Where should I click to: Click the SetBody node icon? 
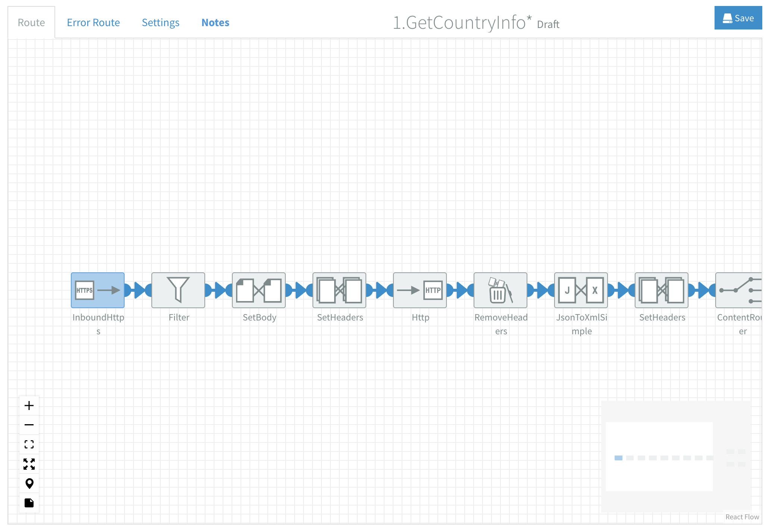click(260, 290)
